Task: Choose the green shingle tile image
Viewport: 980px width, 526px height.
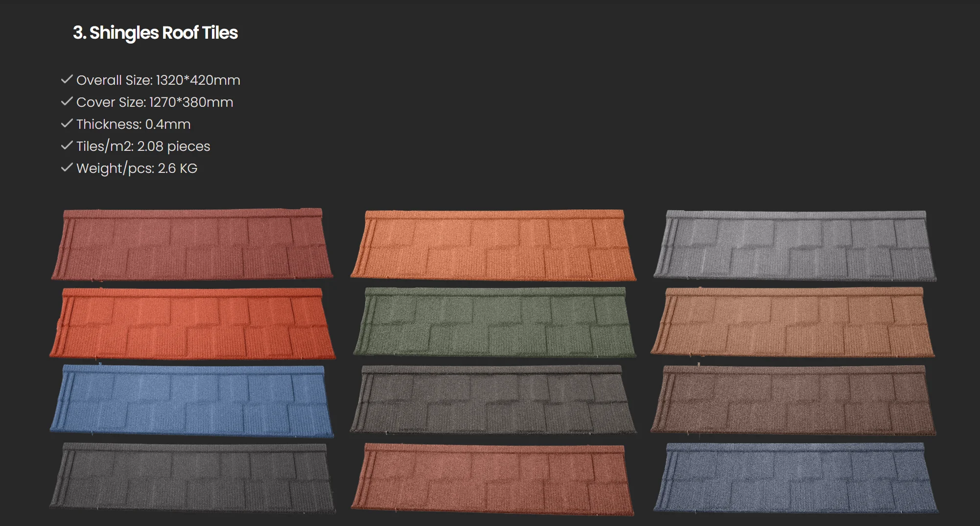Action: click(494, 322)
